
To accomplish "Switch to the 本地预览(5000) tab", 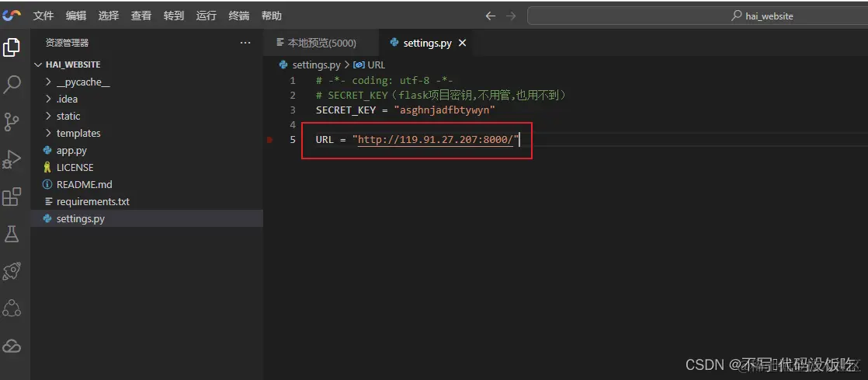I will point(321,43).
